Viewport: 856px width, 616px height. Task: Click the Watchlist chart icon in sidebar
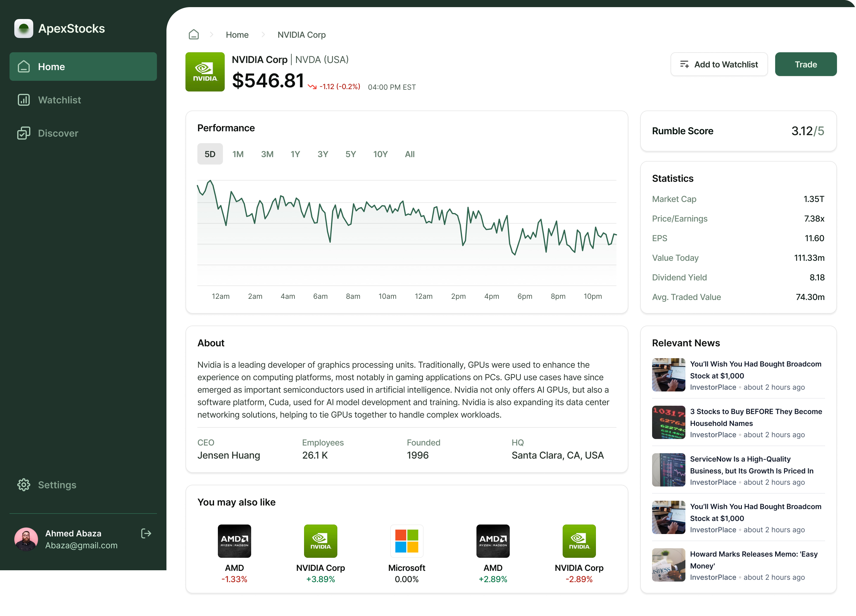pyautogui.click(x=23, y=100)
